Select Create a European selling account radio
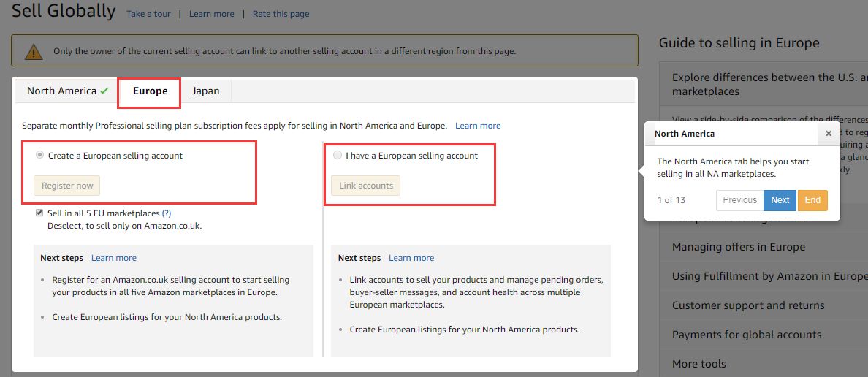868x377 pixels. point(39,156)
